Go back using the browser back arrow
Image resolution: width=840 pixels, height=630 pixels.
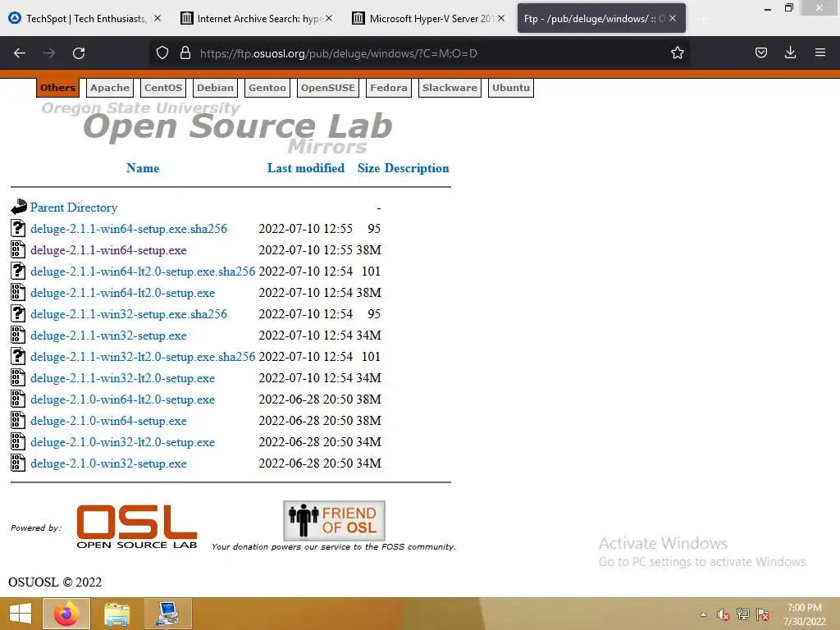pos(20,53)
